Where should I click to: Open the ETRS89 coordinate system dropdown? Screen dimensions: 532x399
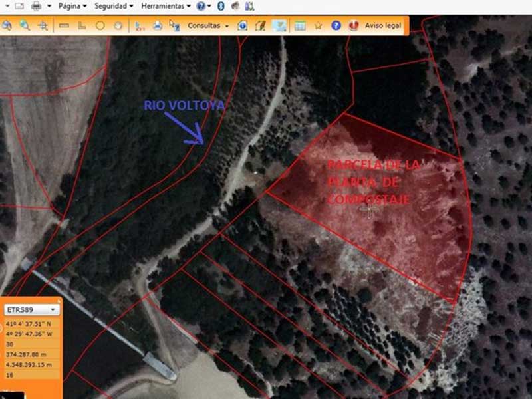pyautogui.click(x=32, y=309)
